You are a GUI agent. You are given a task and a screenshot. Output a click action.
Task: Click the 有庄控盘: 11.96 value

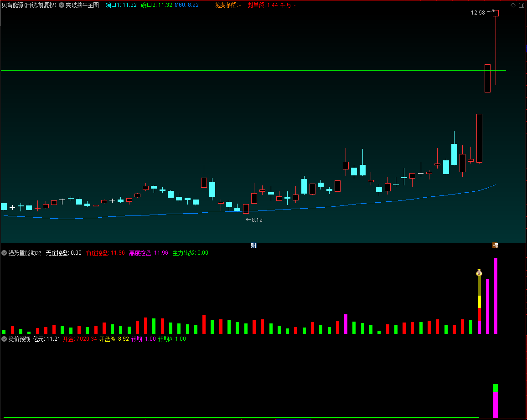[105, 253]
